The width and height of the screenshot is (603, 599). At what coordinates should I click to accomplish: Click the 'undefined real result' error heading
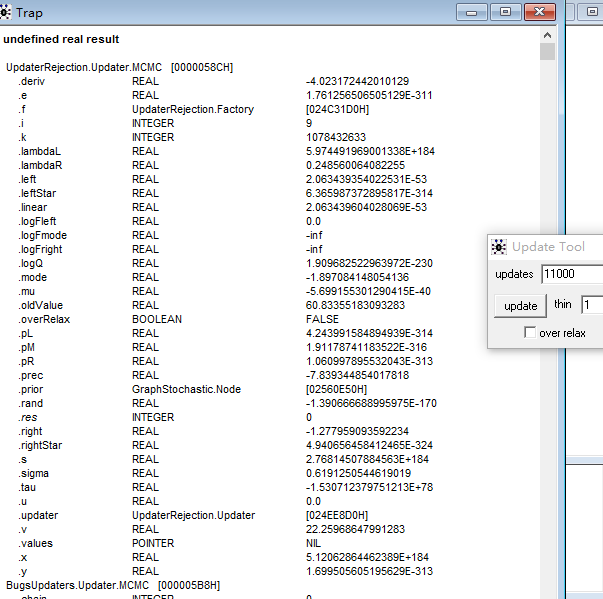click(62, 40)
